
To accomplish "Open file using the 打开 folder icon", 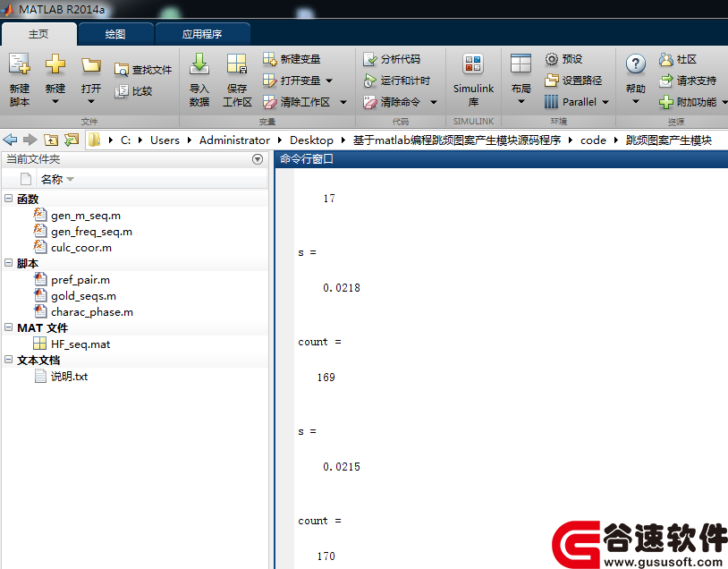I will pyautogui.click(x=91, y=65).
